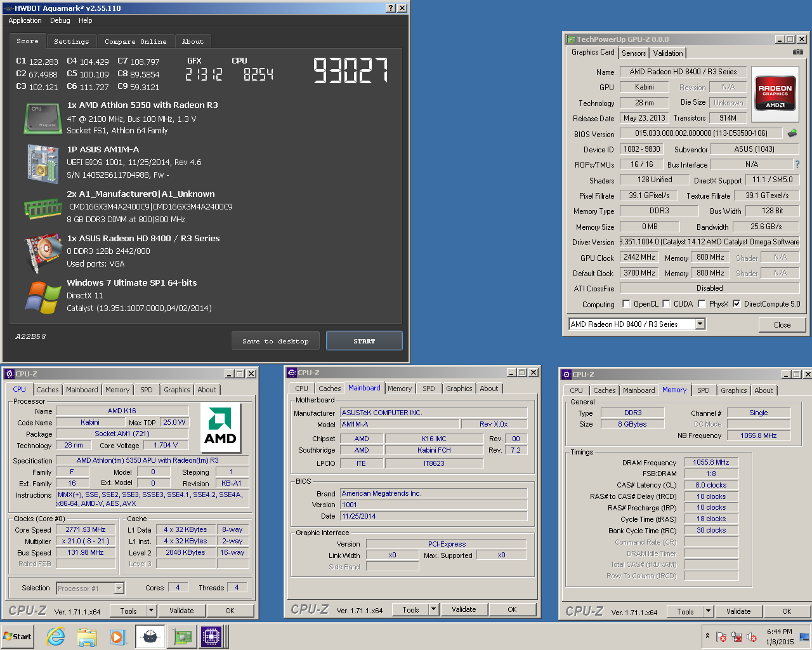Open Caches tab in CPU-Z CPU window
The height and width of the screenshot is (650, 812).
[48, 390]
